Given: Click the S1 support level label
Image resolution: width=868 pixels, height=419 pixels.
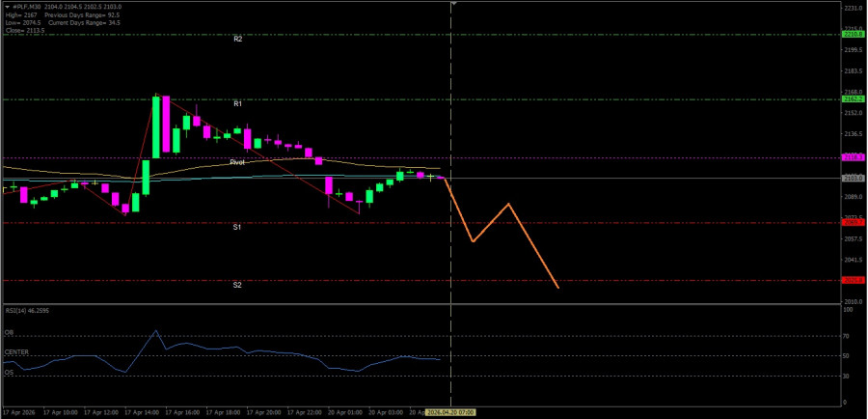Looking at the screenshot, I should [237, 227].
